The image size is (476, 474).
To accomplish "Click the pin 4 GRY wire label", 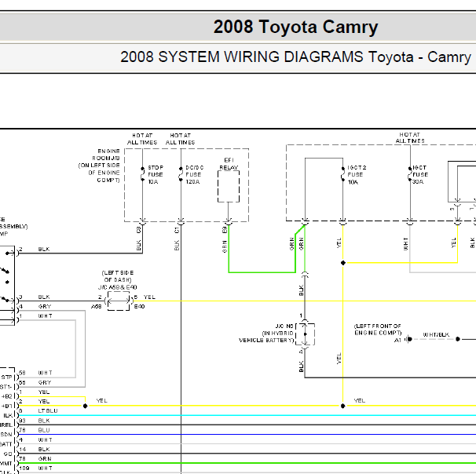I will 44,307.
